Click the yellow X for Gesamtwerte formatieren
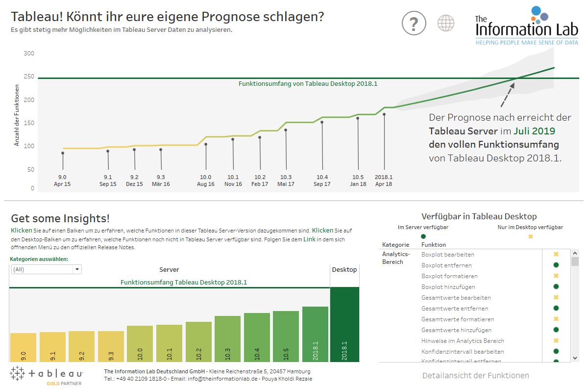 556,319
